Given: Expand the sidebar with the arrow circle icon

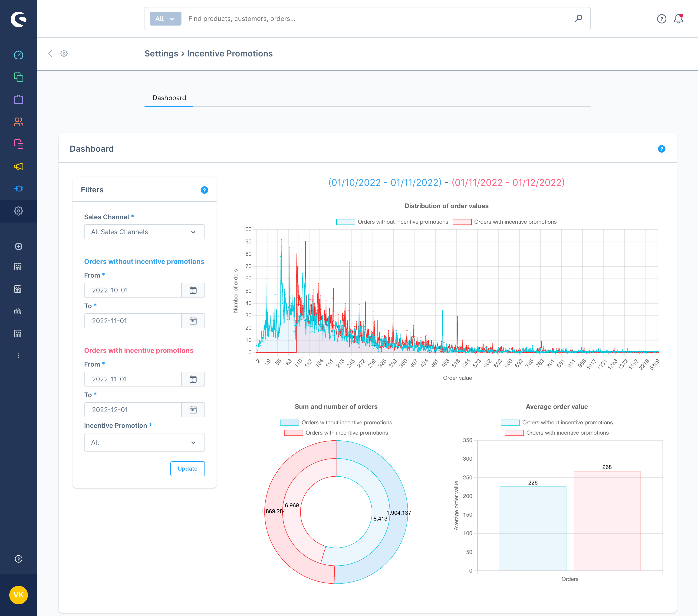Looking at the screenshot, I should [18, 559].
